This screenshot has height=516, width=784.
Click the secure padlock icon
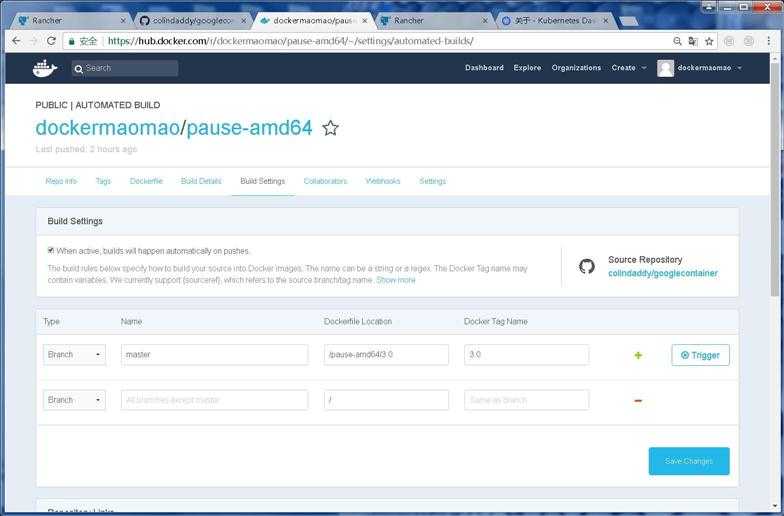coord(72,42)
